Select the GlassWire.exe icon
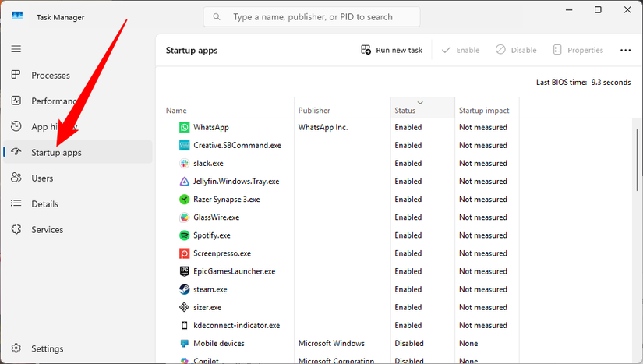The height and width of the screenshot is (364, 643). [x=184, y=217]
